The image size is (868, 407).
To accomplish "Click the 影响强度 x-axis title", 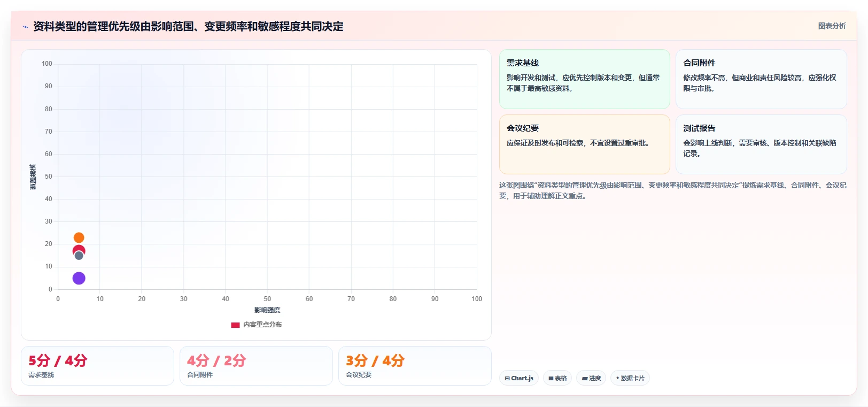I will coord(267,310).
